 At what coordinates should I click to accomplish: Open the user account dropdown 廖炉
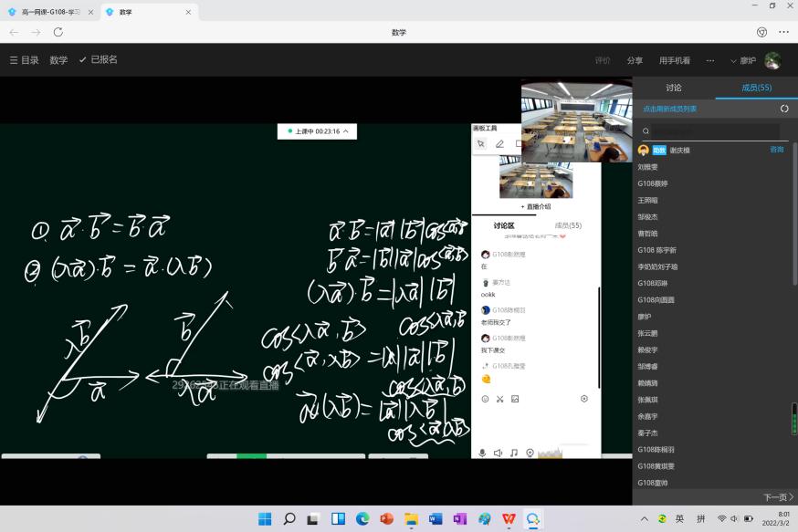743,60
